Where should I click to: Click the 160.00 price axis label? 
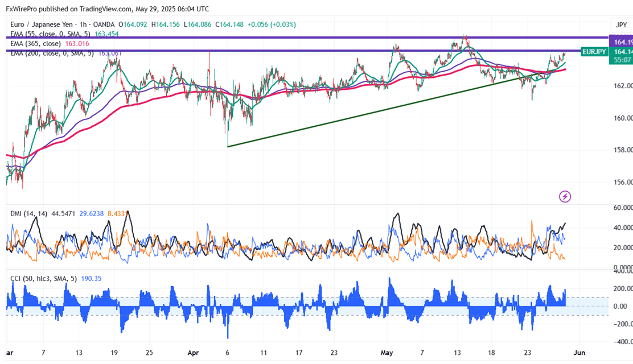click(x=623, y=118)
